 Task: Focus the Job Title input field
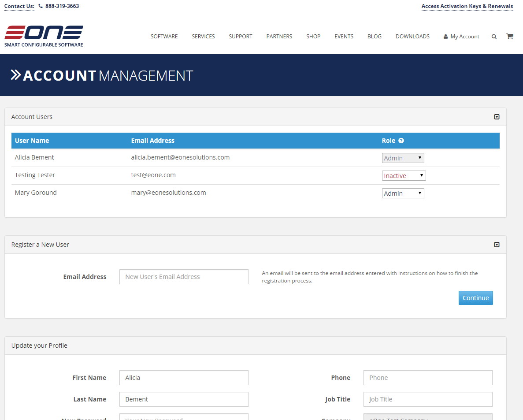[x=428, y=399]
